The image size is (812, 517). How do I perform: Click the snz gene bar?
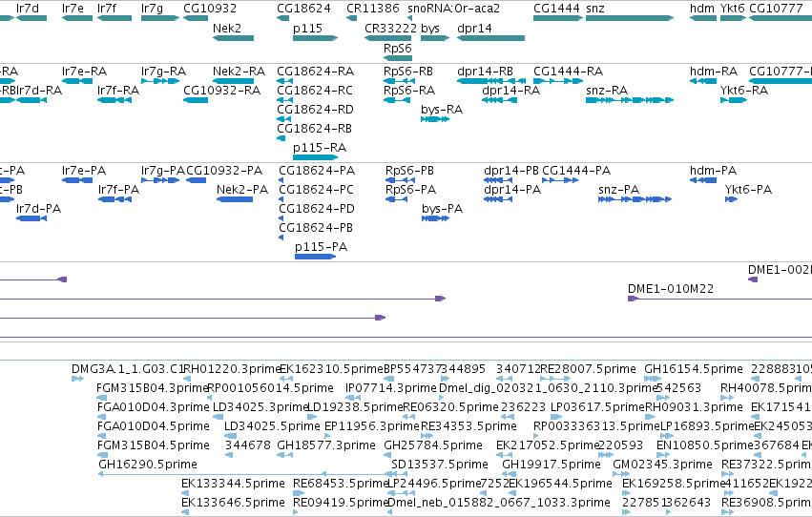click(630, 18)
